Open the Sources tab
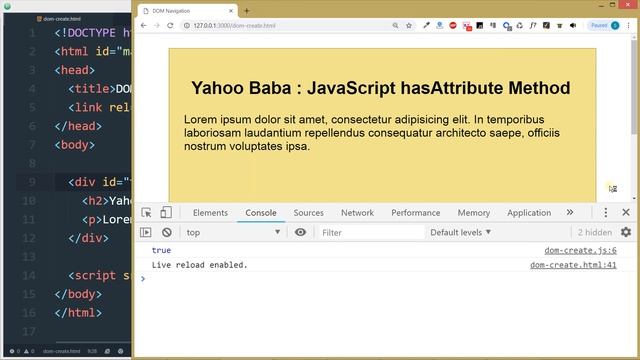 (309, 213)
